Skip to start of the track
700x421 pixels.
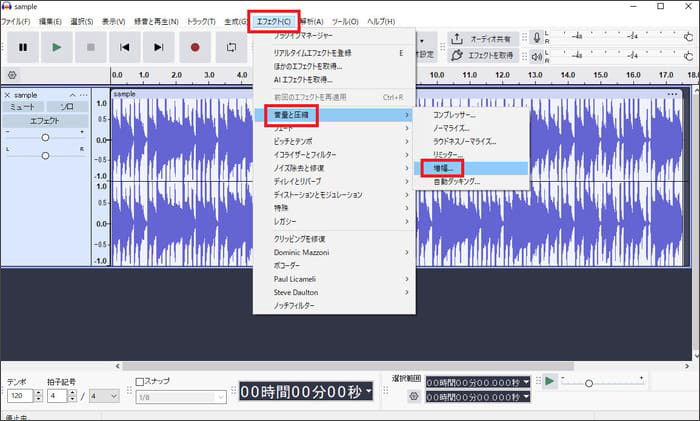click(125, 47)
